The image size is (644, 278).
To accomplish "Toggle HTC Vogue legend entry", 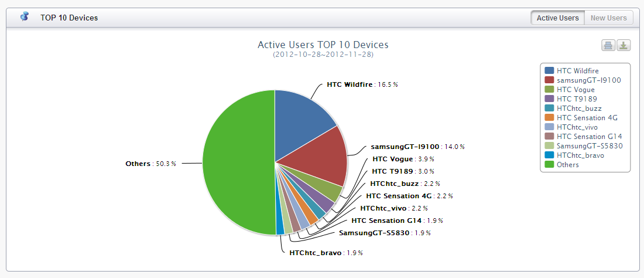I will 569,89.
